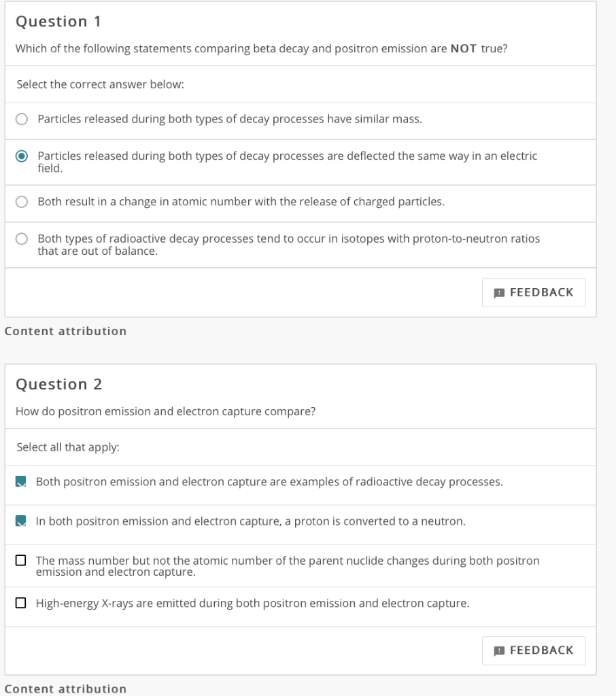Uncheck 'proton is converted to a neutron' checkbox
This screenshot has width=616, height=696.
[21, 522]
